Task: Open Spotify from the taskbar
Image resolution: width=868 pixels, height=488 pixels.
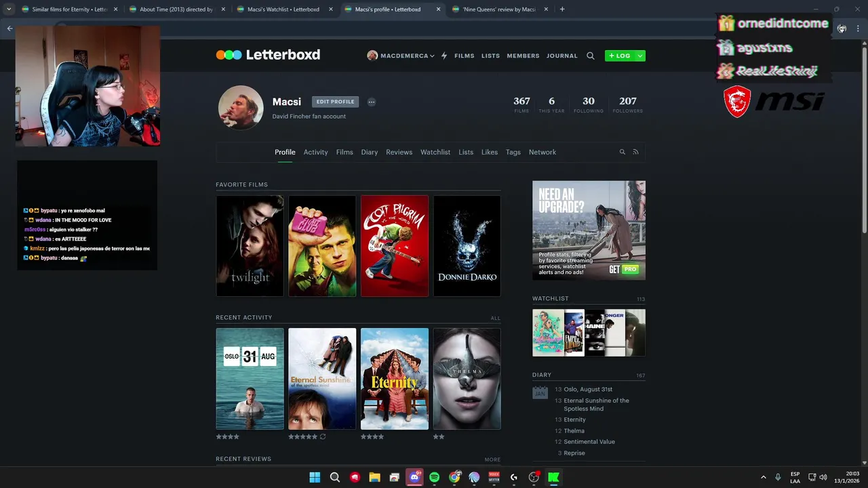Action: click(x=434, y=477)
